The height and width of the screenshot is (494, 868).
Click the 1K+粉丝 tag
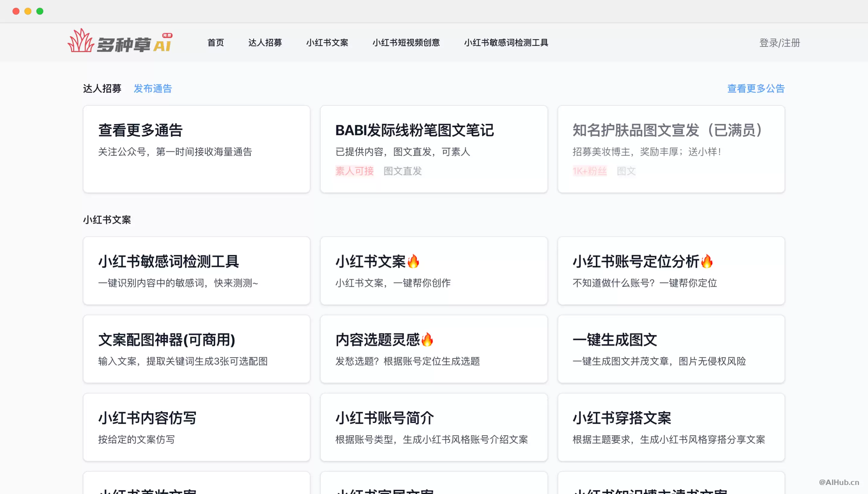(x=589, y=171)
